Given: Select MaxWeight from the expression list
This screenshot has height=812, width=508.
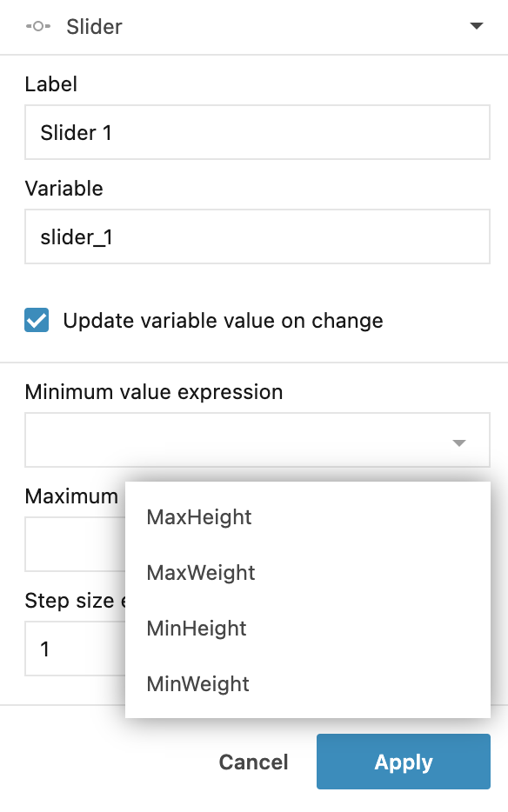Looking at the screenshot, I should pos(199,572).
